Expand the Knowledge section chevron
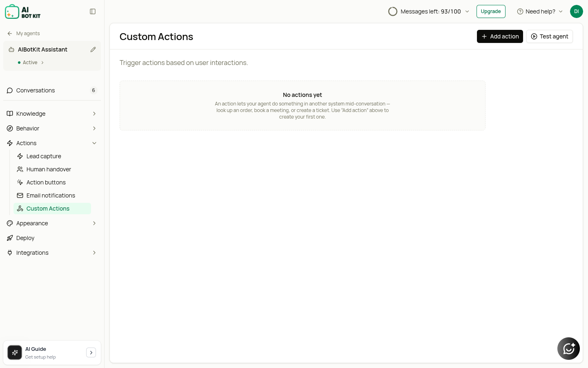 pos(94,114)
